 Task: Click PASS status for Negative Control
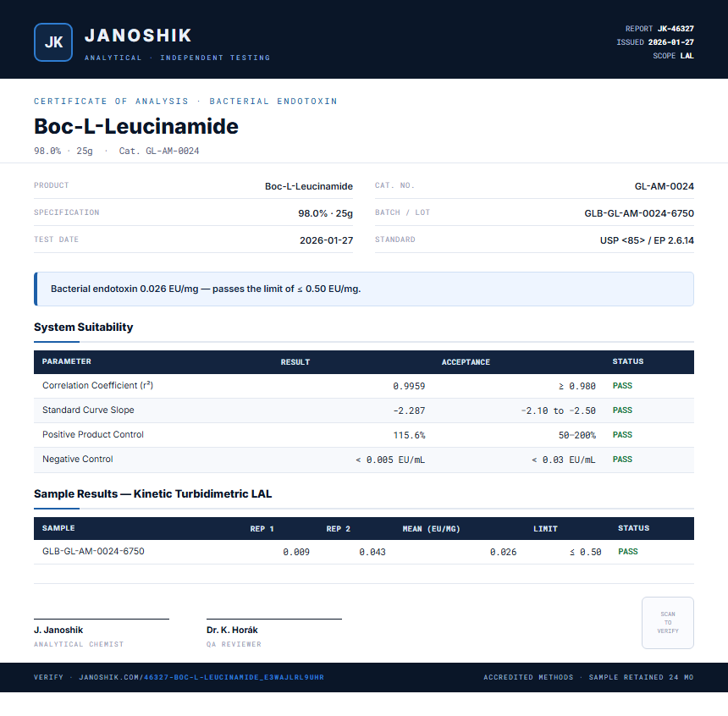(x=622, y=460)
